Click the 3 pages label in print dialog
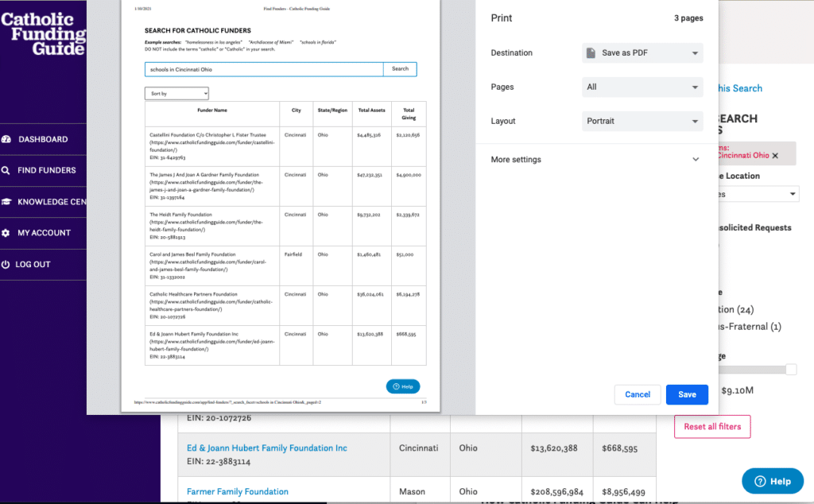 point(688,18)
